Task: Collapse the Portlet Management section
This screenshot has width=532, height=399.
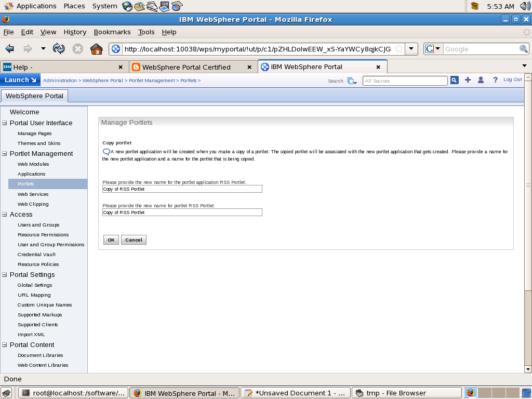Action: [x=5, y=153]
